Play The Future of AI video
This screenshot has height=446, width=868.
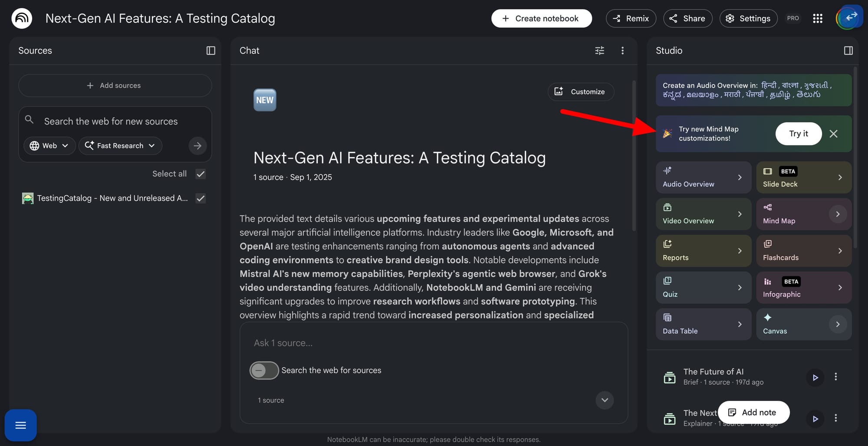tap(815, 377)
